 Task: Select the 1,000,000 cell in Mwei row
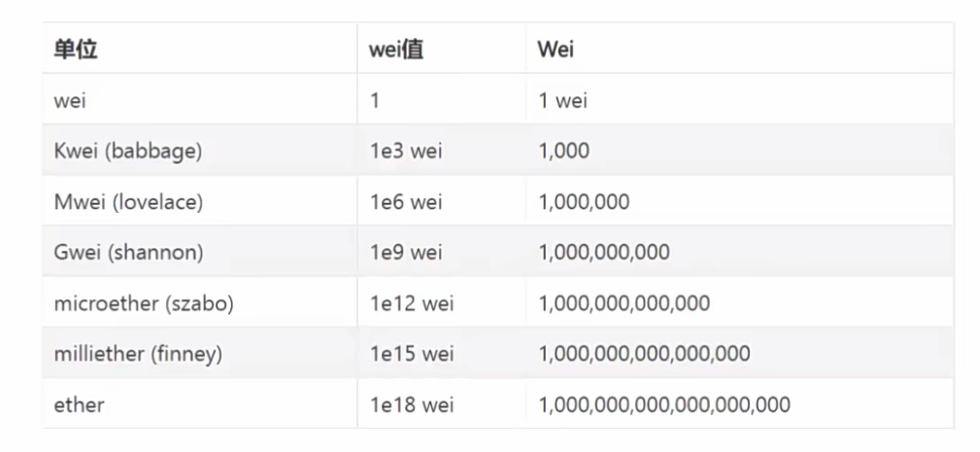pyautogui.click(x=584, y=202)
